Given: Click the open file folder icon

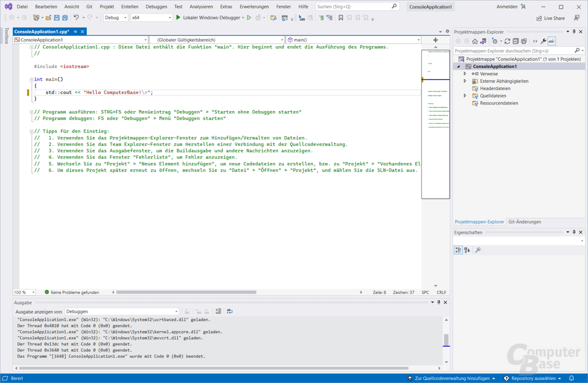Looking at the screenshot, I should pos(48,17).
